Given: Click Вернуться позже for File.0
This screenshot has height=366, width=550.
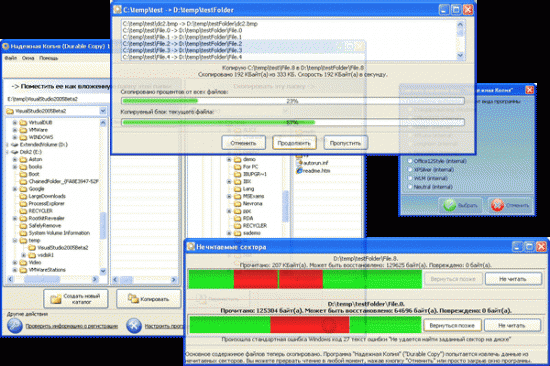Looking at the screenshot, I should [452, 325].
